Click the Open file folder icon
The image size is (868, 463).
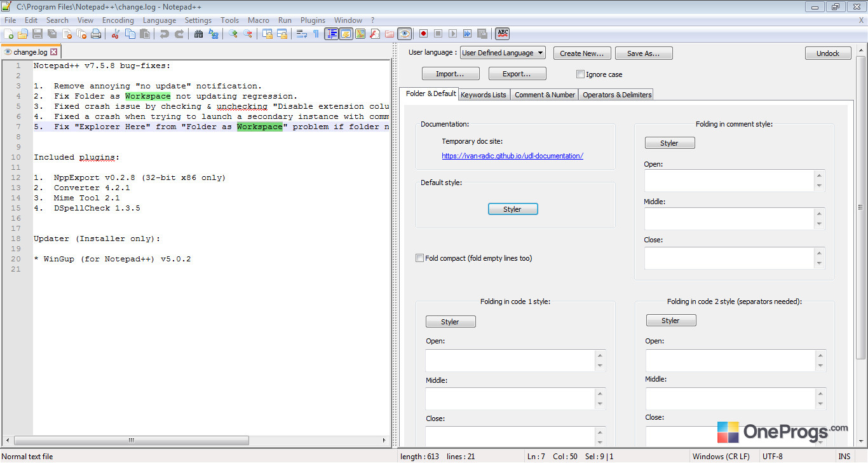coord(23,34)
